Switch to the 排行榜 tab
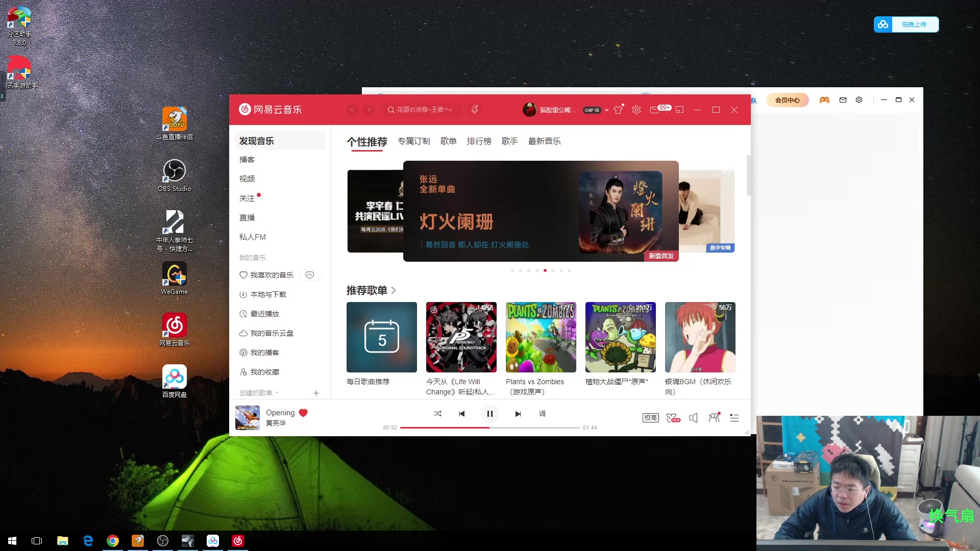The image size is (980, 551). [479, 141]
